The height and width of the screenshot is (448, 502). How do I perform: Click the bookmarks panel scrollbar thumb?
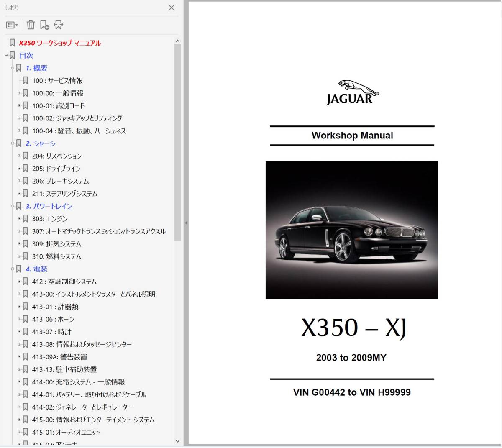pos(177,142)
